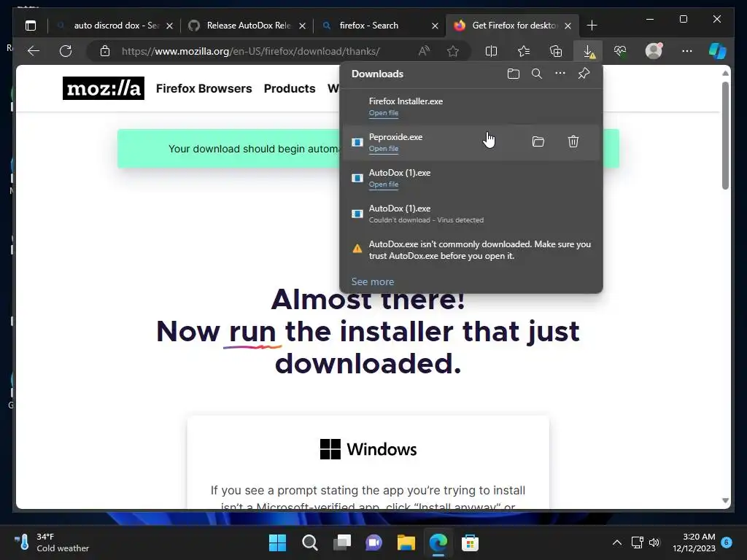Open weather widget 34°F Cold weather

tap(51, 542)
